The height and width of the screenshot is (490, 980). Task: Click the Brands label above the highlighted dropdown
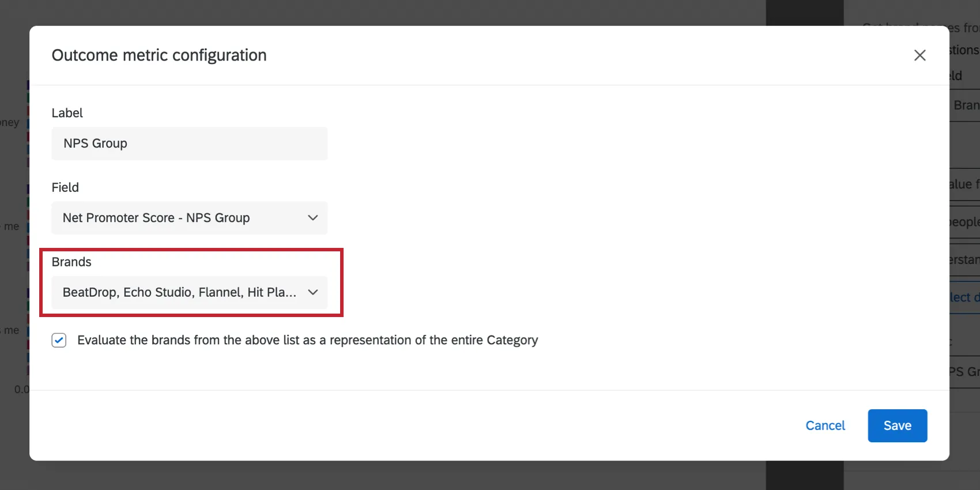pyautogui.click(x=71, y=261)
